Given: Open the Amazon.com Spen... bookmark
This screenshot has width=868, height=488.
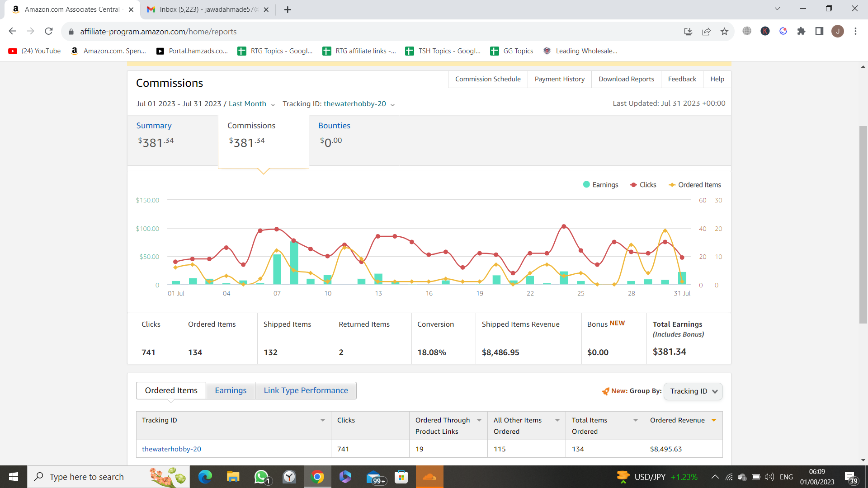Looking at the screenshot, I should click(109, 51).
